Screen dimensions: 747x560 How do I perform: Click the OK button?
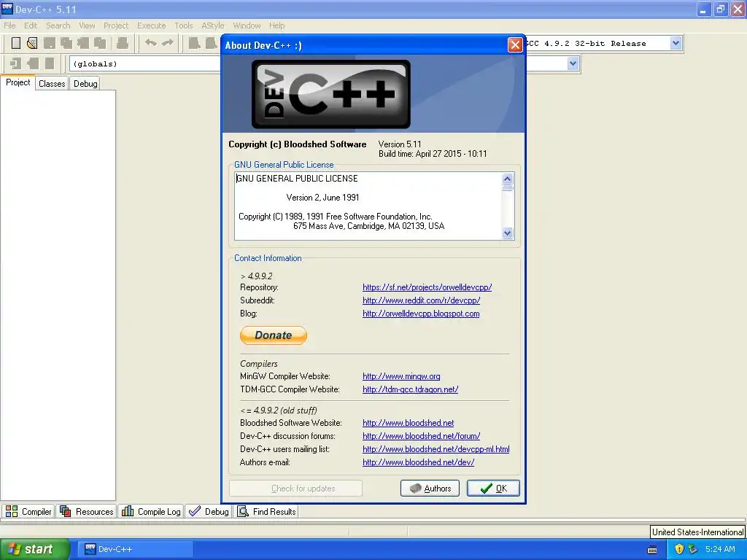coord(493,488)
